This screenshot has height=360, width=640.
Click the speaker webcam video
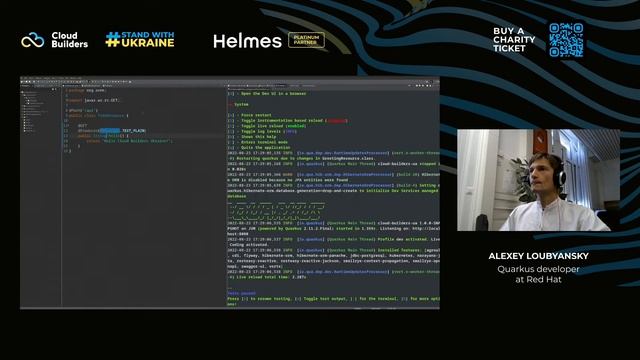pos(538,180)
